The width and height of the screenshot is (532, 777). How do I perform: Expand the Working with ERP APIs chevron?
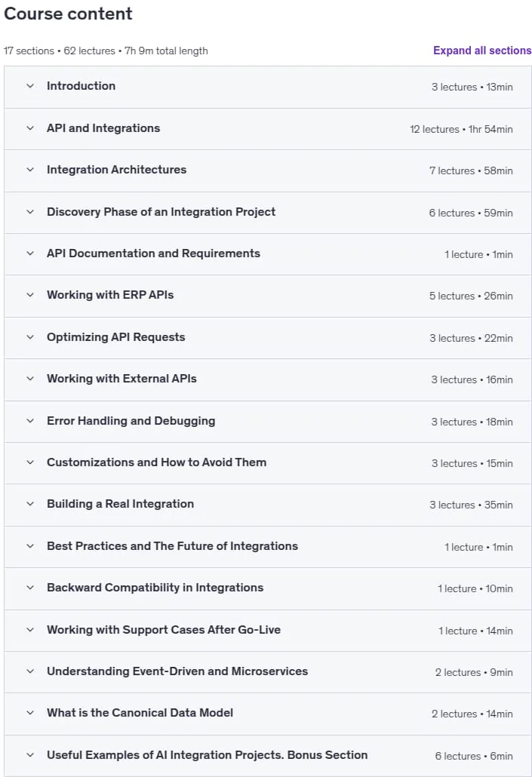click(30, 296)
